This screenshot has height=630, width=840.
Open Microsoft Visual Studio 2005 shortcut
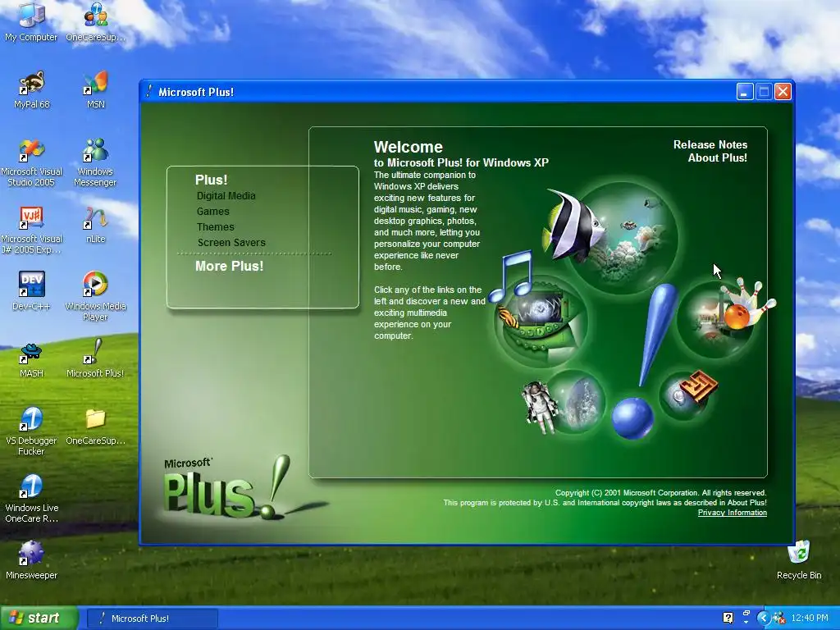coord(32,162)
